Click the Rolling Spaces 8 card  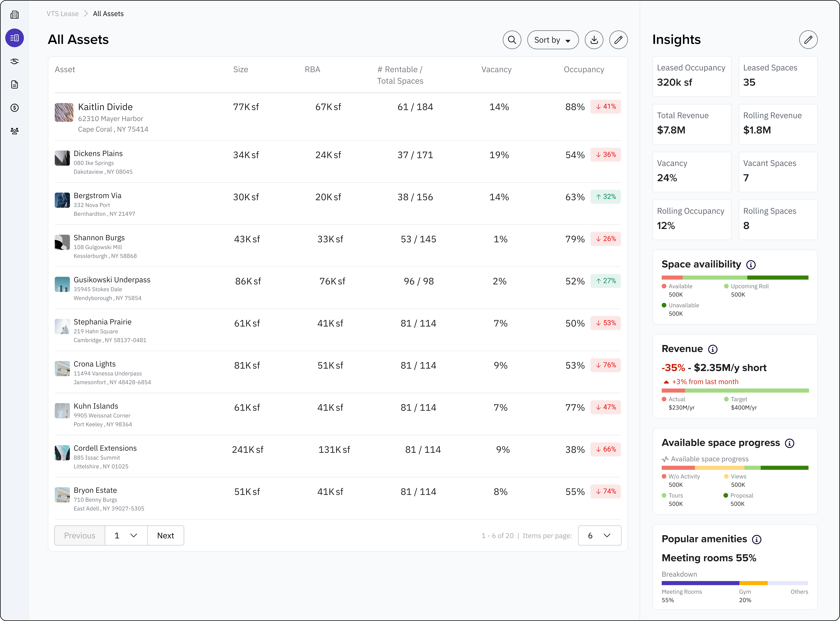(x=778, y=220)
